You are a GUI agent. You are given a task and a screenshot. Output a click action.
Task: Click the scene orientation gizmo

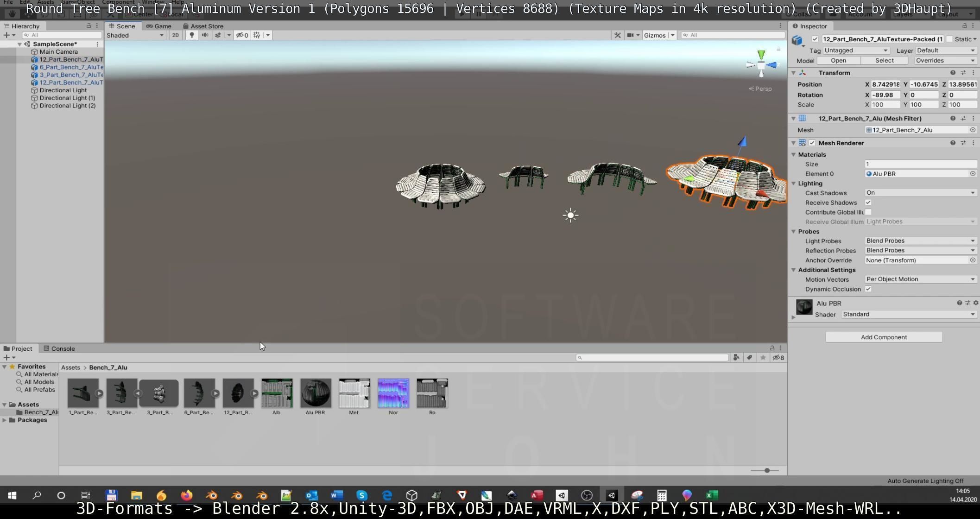coord(761,65)
